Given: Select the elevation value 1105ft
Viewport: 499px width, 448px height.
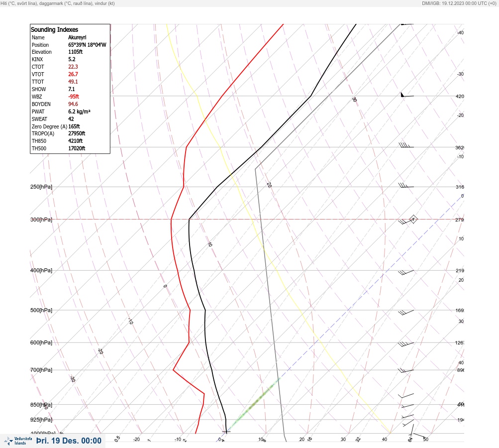Looking at the screenshot, I should coord(76,52).
